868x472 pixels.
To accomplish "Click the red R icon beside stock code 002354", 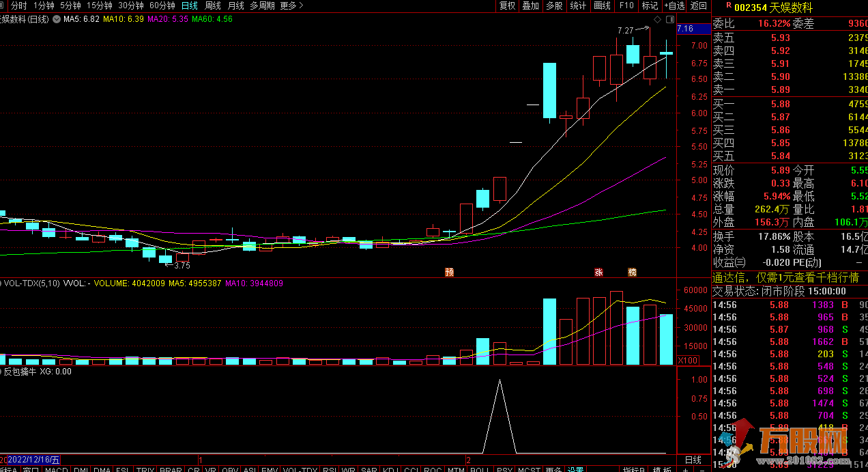I will click(x=728, y=6).
